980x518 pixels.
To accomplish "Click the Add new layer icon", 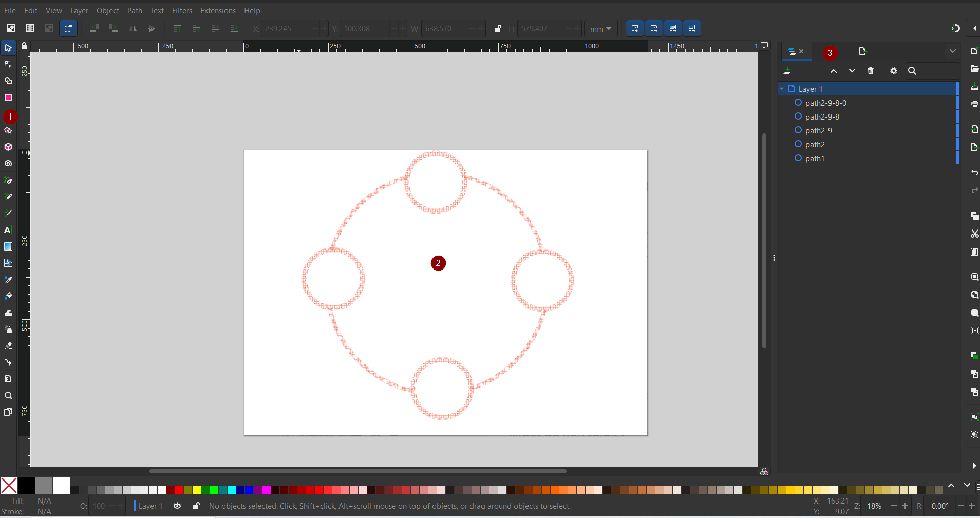I will click(787, 71).
